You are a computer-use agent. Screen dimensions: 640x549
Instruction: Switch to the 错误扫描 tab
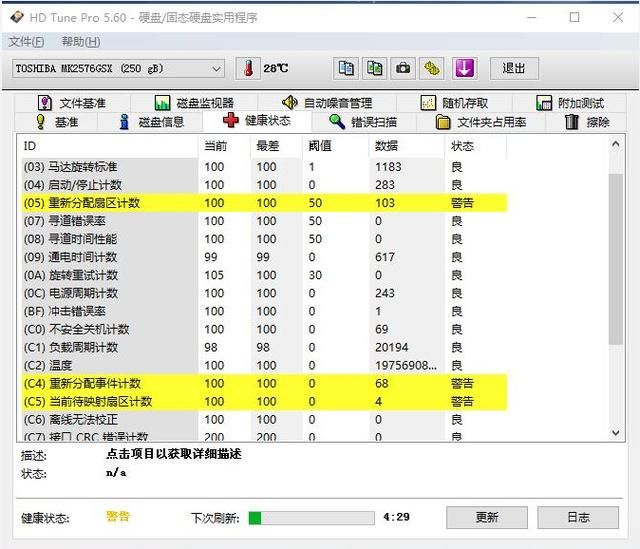[x=363, y=122]
